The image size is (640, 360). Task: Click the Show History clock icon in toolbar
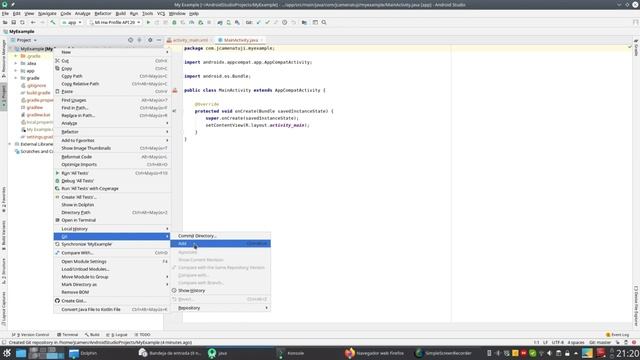point(284,22)
